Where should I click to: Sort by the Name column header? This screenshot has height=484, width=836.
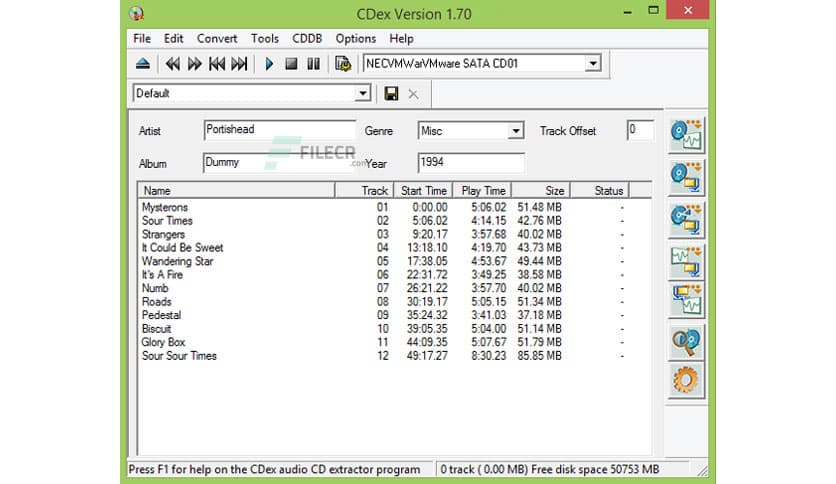(x=236, y=190)
